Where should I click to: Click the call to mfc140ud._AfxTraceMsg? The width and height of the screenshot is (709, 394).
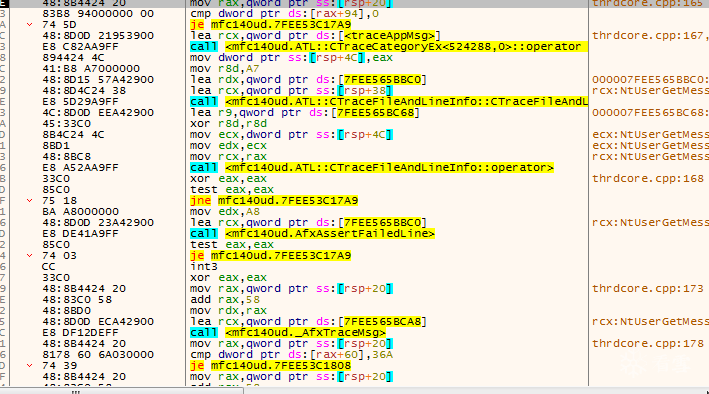288,332
